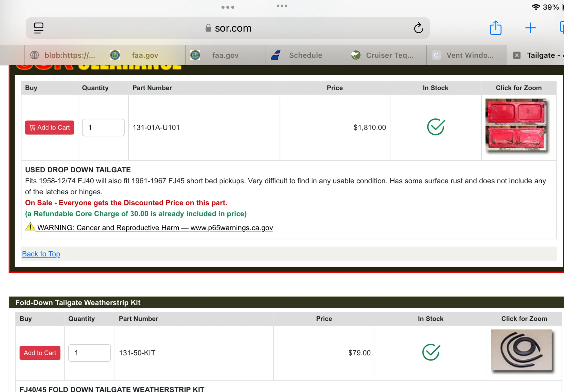Add weatherstrip kit 131-50-KIT to cart
The height and width of the screenshot is (392, 564).
tap(40, 353)
